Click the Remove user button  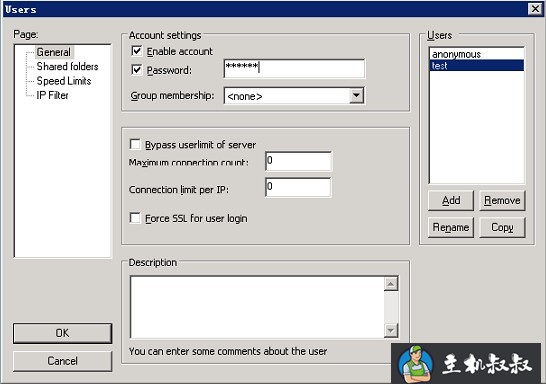click(x=502, y=201)
